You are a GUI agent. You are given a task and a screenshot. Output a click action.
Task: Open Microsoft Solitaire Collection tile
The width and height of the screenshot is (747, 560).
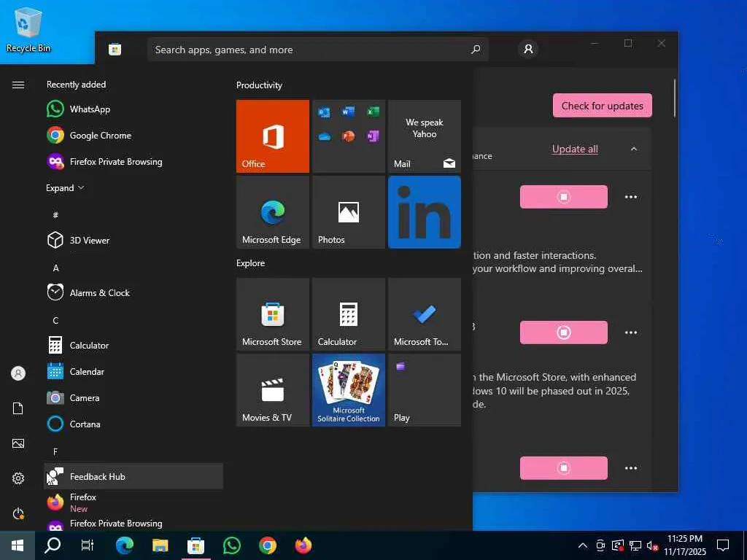coord(349,390)
